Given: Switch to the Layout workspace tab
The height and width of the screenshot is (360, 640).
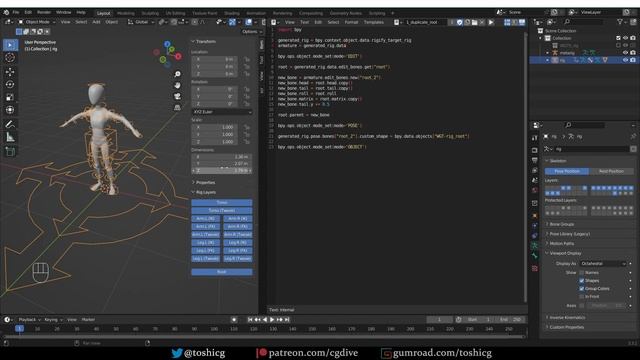Looking at the screenshot, I should point(104,13).
